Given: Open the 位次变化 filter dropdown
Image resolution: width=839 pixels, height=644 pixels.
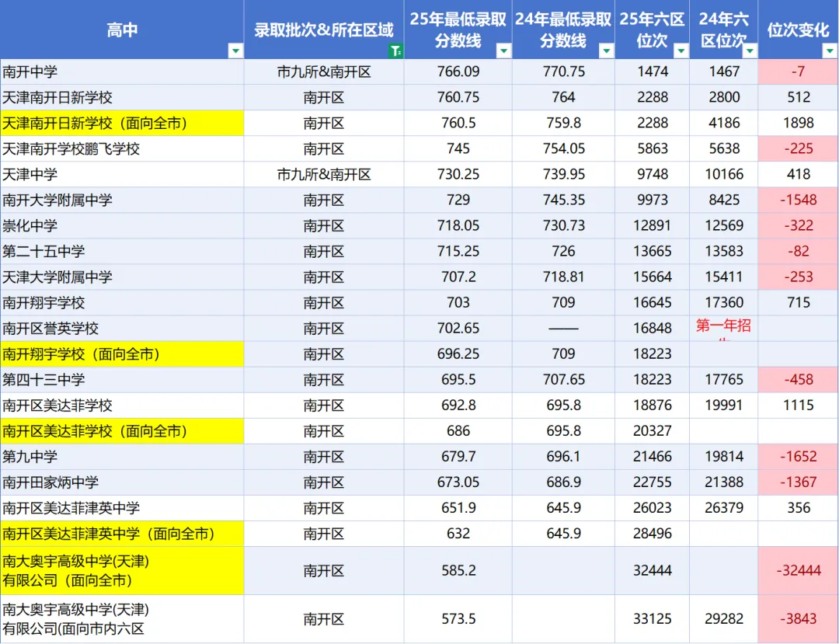Looking at the screenshot, I should (x=830, y=50).
